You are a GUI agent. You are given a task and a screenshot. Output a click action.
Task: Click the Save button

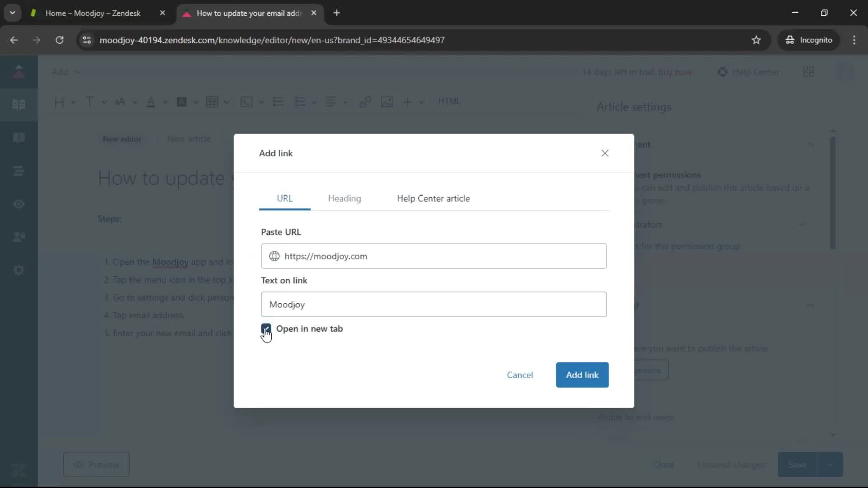(x=797, y=465)
